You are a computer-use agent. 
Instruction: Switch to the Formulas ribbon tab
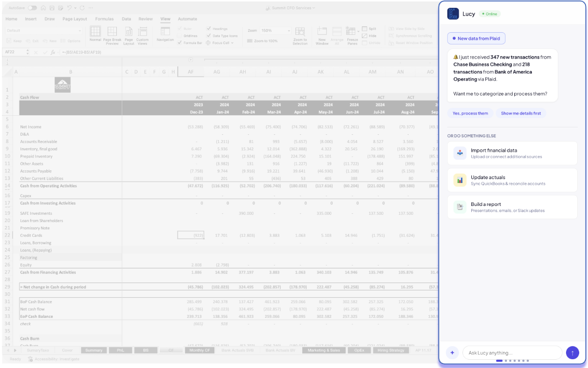coord(105,19)
